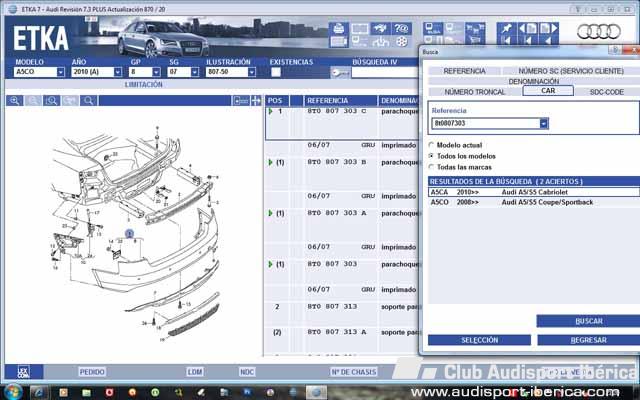Click the list-layout icon above the illustration

pyautogui.click(x=240, y=100)
